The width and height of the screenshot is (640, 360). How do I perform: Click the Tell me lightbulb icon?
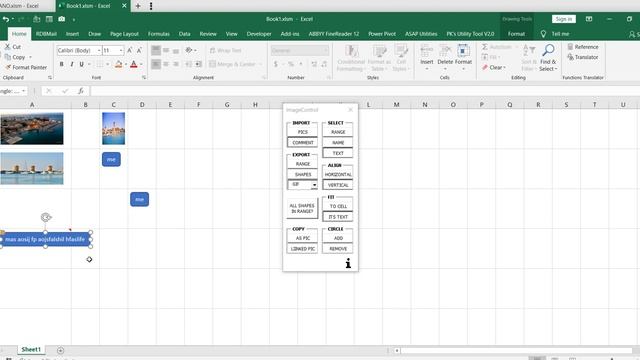coord(543,34)
